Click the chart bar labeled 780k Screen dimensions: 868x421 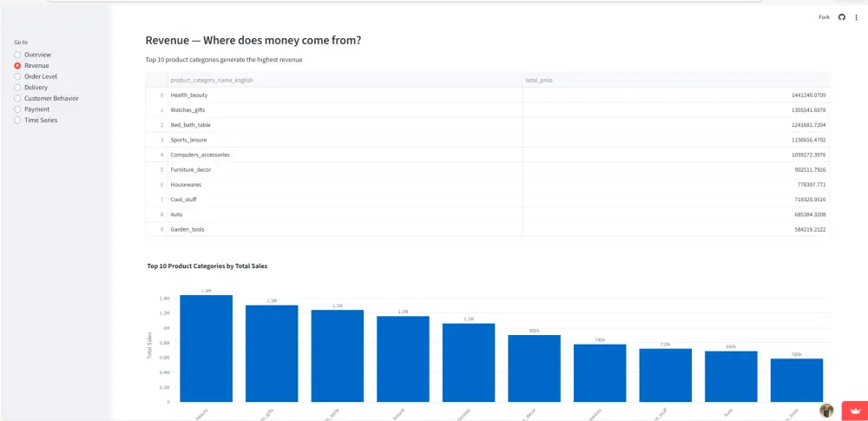coord(600,372)
